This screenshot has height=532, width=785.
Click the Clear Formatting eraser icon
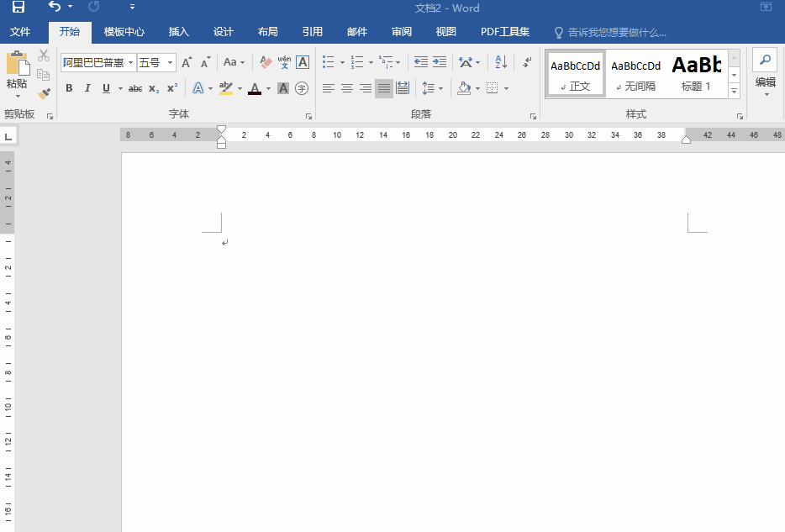pyautogui.click(x=266, y=62)
